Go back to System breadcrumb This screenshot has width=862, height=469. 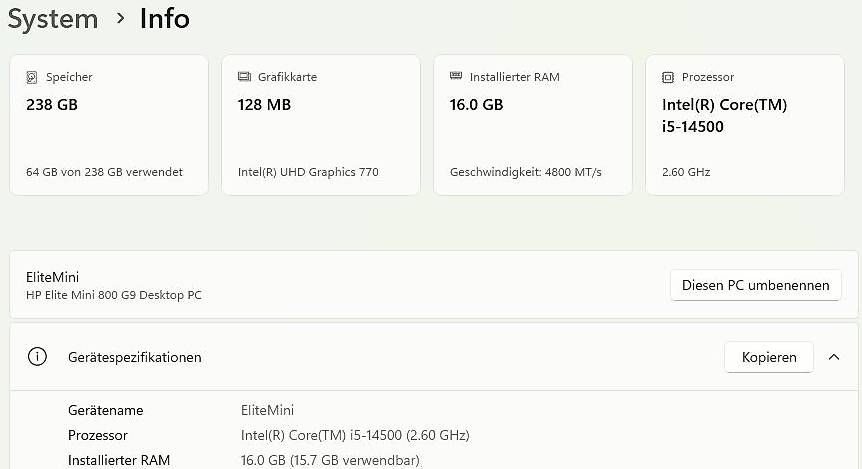(53, 19)
